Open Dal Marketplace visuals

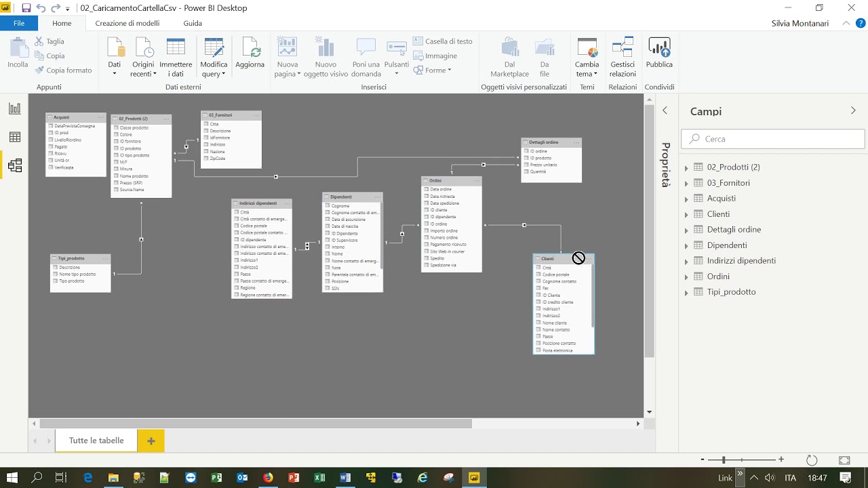coord(509,57)
